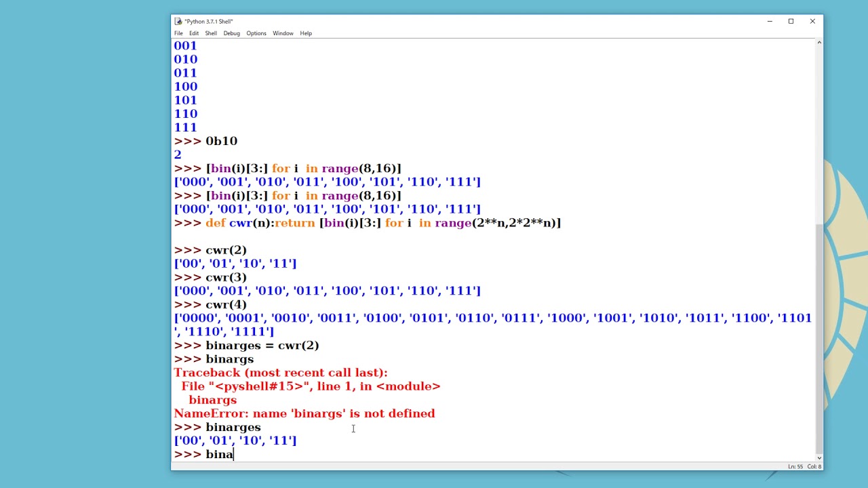The width and height of the screenshot is (868, 488).
Task: Open the Help menu
Action: coord(306,33)
